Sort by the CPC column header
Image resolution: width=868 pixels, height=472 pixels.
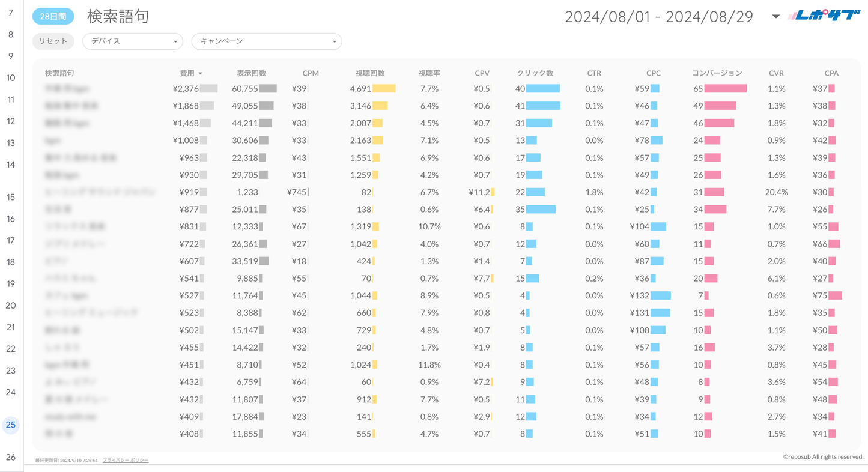[654, 73]
